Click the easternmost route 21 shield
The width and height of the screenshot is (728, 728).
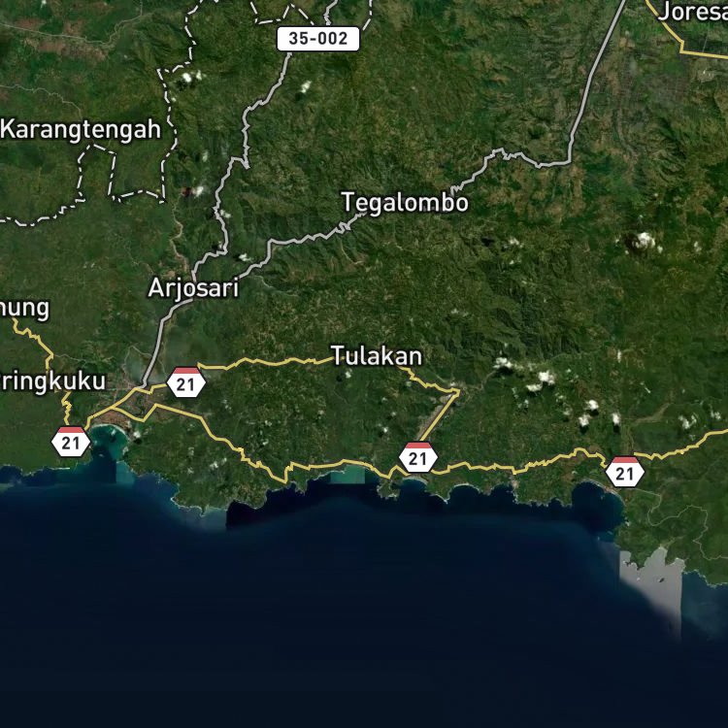pos(624,472)
